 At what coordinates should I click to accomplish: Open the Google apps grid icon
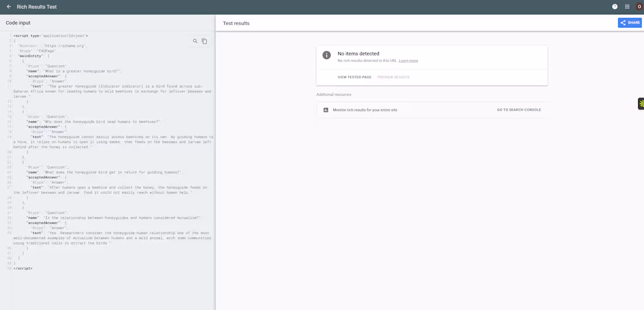(627, 6)
